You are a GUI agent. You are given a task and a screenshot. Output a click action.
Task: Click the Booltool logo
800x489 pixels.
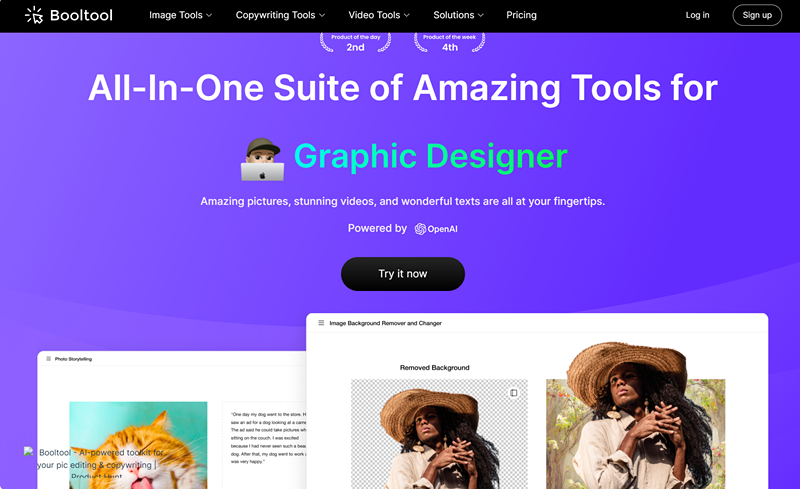69,15
